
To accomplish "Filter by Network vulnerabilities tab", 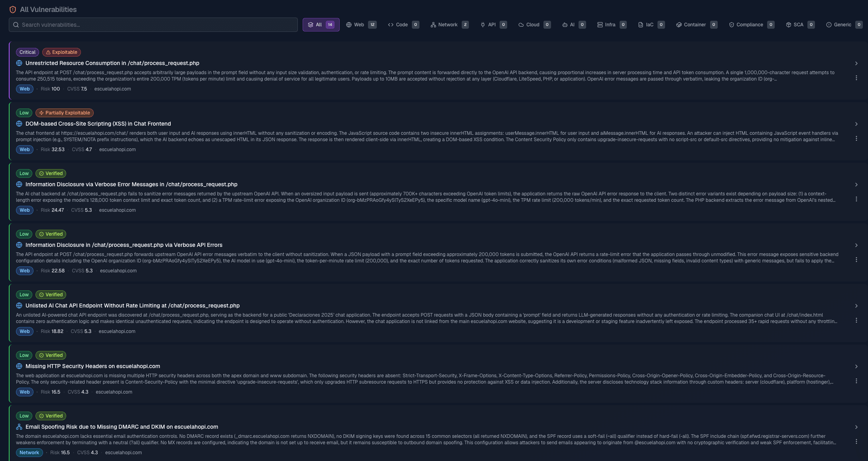I will pos(449,25).
